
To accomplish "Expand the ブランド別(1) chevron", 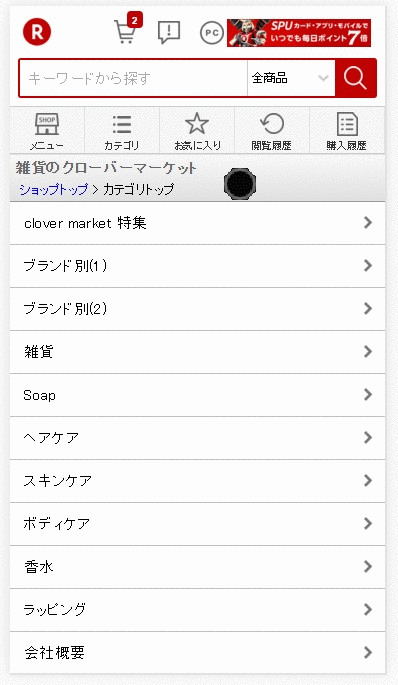I will point(368,265).
